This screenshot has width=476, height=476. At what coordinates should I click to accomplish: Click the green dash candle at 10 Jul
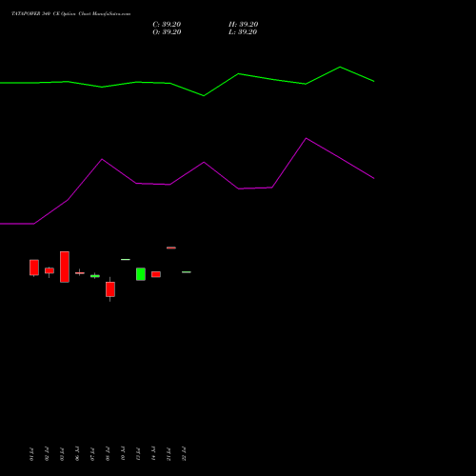[126, 260]
